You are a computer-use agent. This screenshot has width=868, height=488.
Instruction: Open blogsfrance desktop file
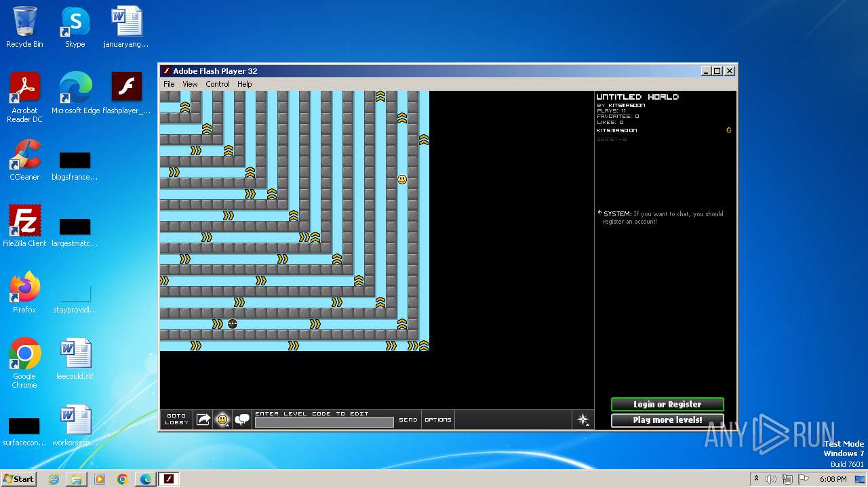[75, 167]
